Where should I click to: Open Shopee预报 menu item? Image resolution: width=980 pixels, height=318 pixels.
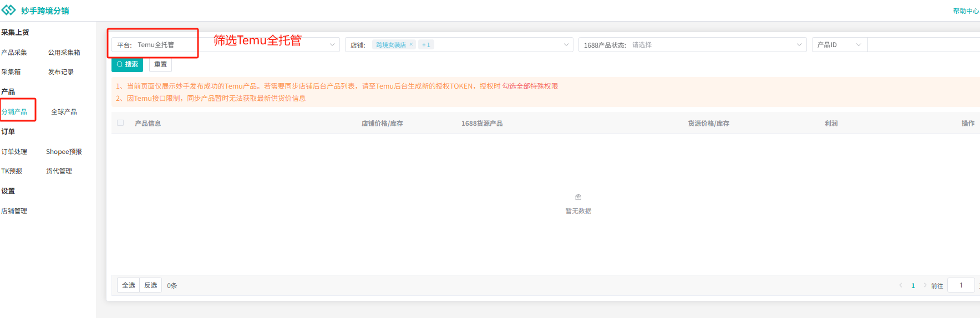click(x=64, y=152)
